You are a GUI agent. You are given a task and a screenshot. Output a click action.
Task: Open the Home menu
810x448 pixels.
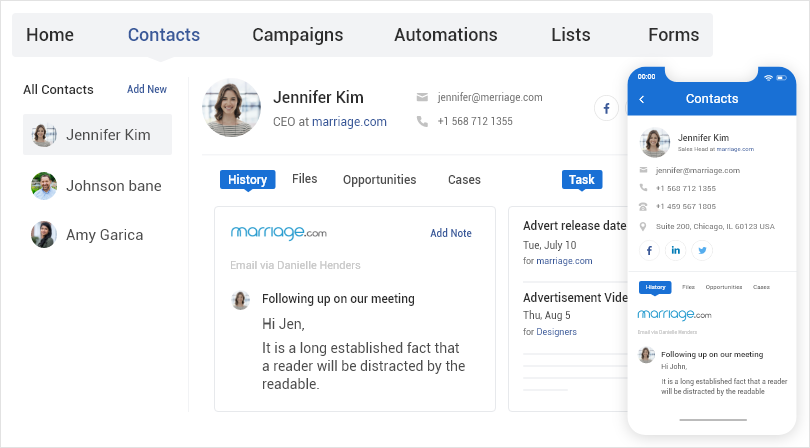50,35
